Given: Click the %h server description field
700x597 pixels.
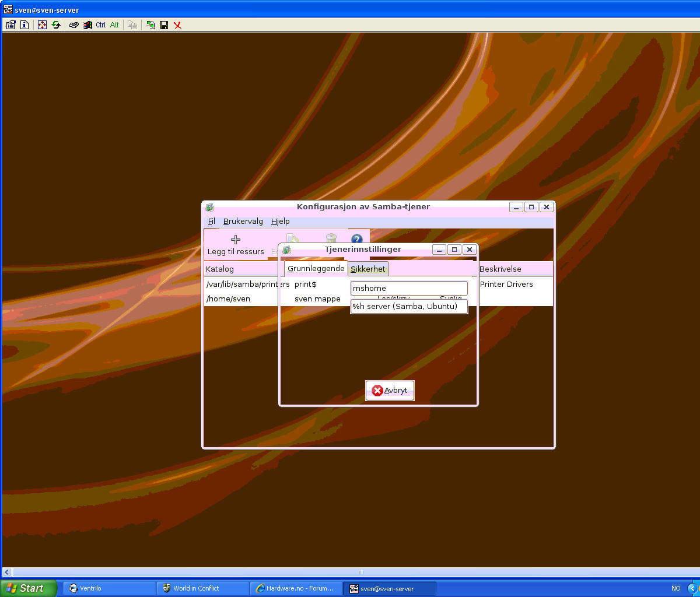Looking at the screenshot, I should tap(409, 306).
